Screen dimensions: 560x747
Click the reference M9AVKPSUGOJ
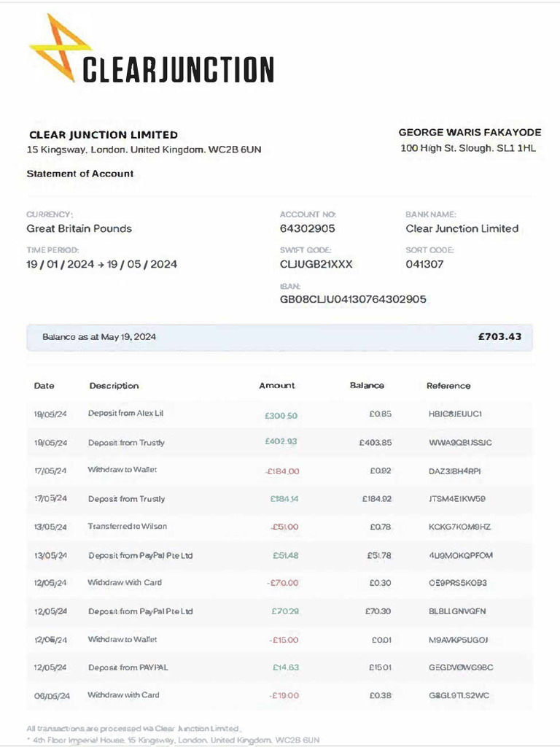[x=458, y=640]
